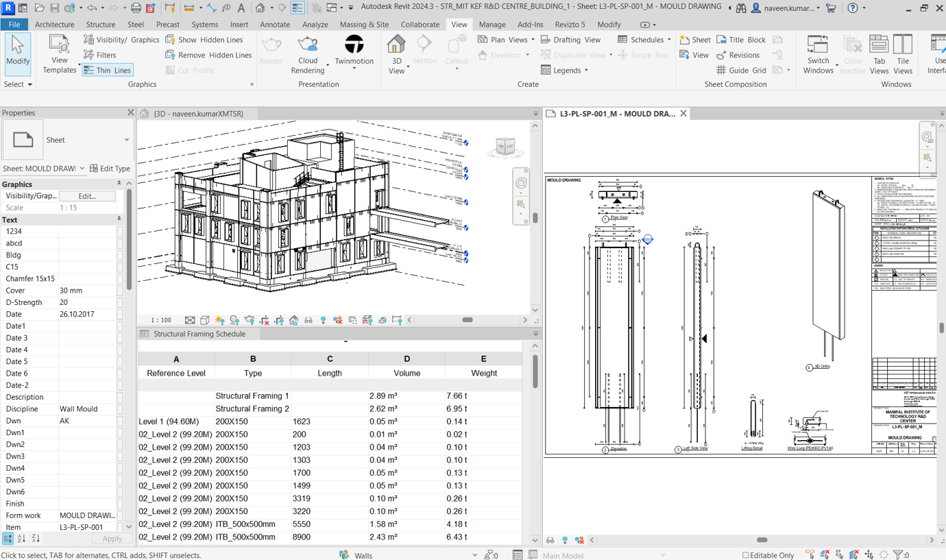
Task: Click the Text 'A' icon in quick access toolbar
Action: click(x=241, y=8)
